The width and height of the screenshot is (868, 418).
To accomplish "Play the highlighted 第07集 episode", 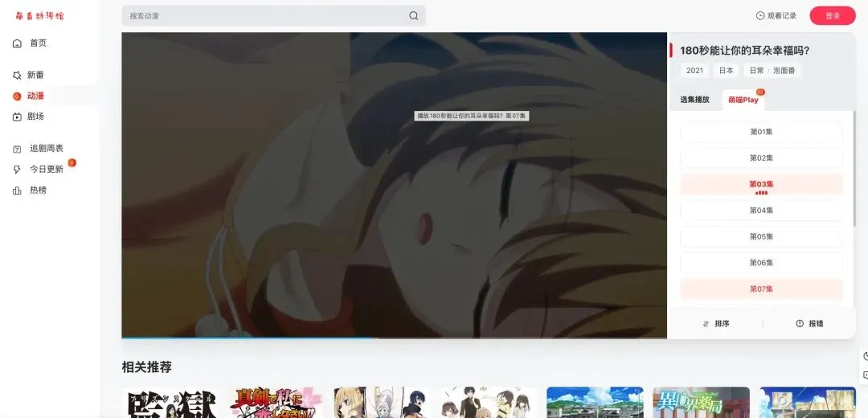I will coord(761,289).
